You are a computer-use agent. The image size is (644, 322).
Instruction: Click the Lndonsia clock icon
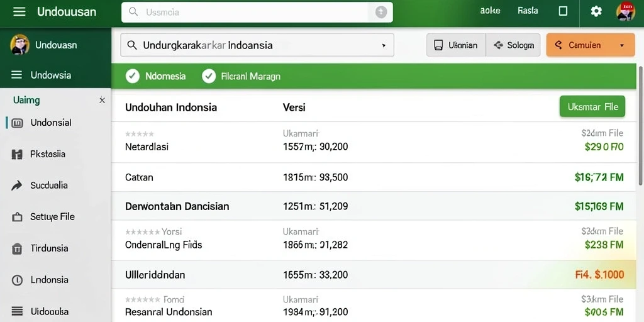tap(17, 280)
